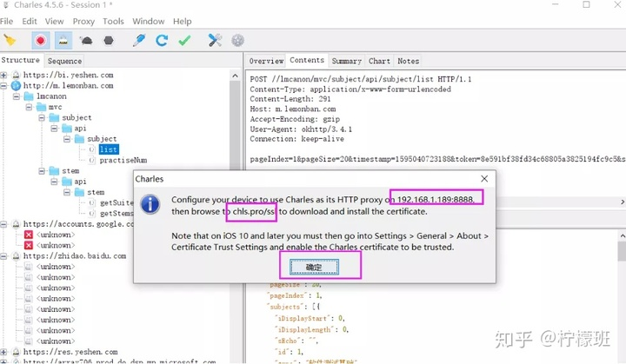Click the blue info icon in dialog
The image size is (626, 364).
pyautogui.click(x=150, y=204)
